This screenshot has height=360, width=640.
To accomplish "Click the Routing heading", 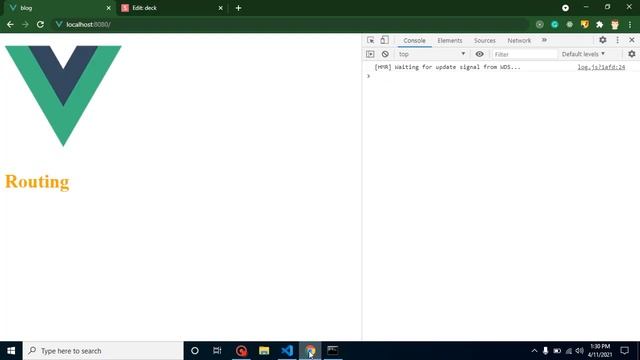I will click(x=37, y=182).
